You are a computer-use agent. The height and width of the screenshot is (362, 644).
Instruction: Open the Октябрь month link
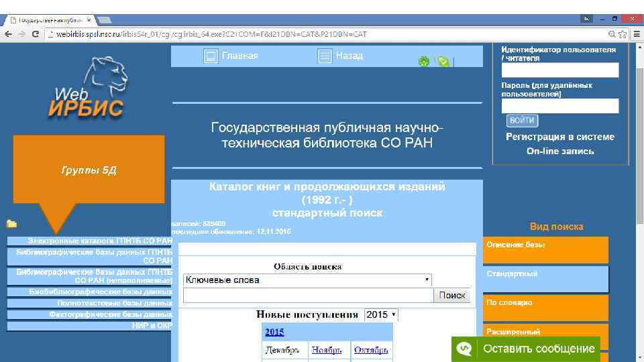pos(371,350)
